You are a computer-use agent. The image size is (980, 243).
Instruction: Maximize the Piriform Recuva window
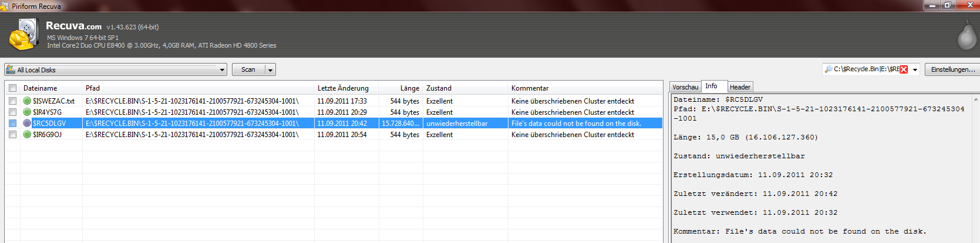pyautogui.click(x=948, y=5)
